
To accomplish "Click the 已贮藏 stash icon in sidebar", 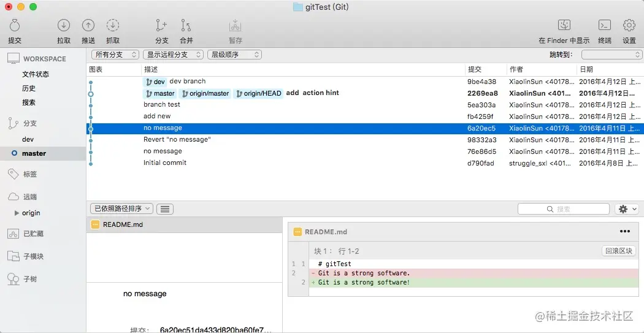I will pyautogui.click(x=13, y=234).
